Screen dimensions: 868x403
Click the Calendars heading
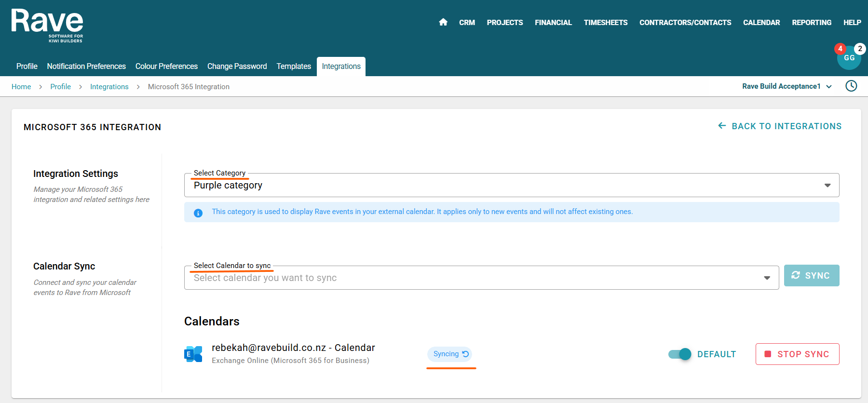point(212,321)
